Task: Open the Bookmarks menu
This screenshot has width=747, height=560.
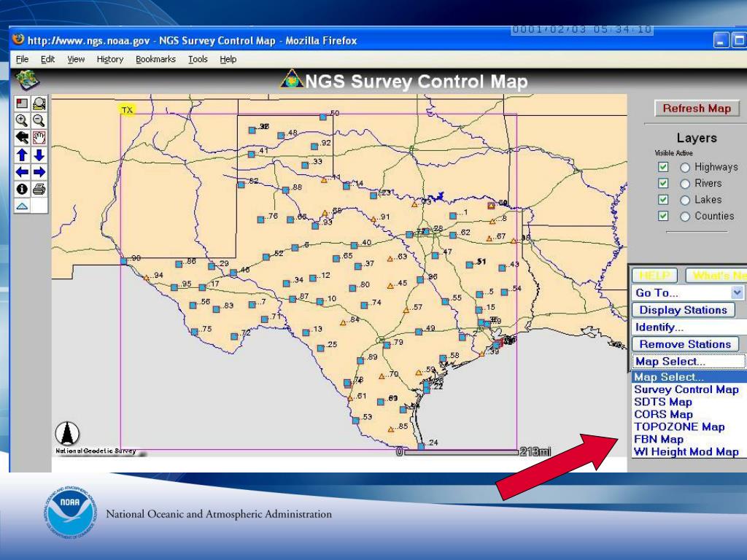Action: 156,59
